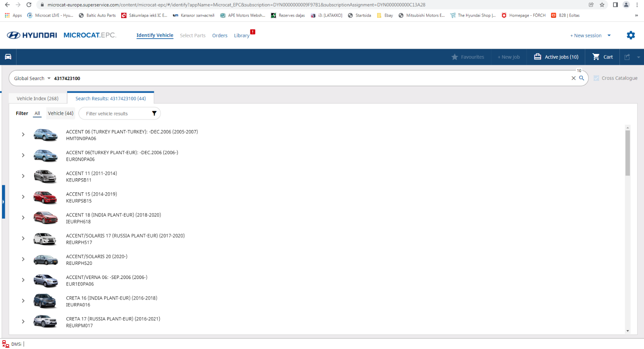Open the settings gear icon
This screenshot has width=644, height=349.
point(631,35)
